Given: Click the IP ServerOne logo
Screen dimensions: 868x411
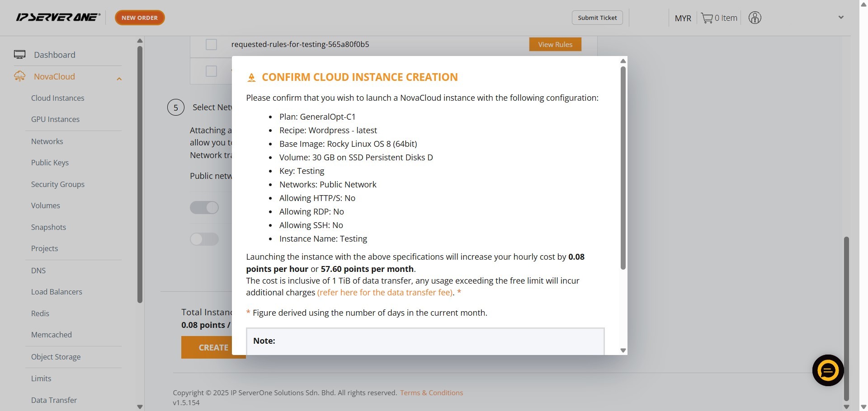Looking at the screenshot, I should click(58, 18).
